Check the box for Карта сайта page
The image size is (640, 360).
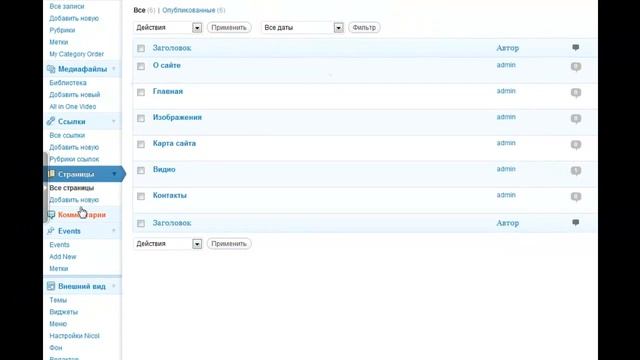tap(141, 144)
